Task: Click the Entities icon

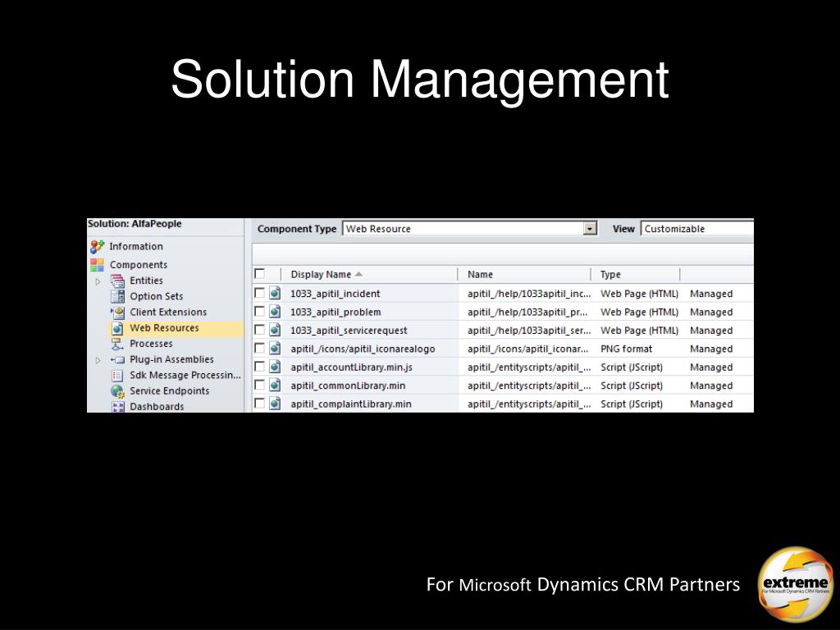Action: (117, 281)
